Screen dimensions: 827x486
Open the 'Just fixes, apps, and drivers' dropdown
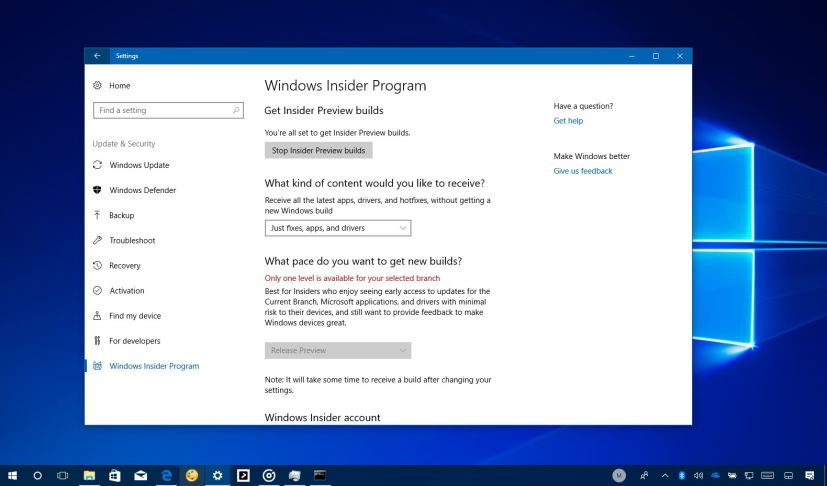click(x=338, y=228)
